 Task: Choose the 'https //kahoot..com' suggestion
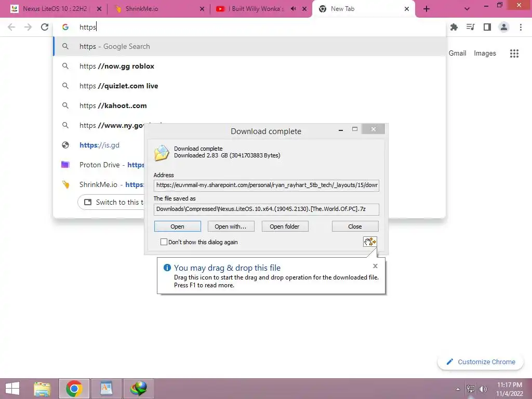249,105
